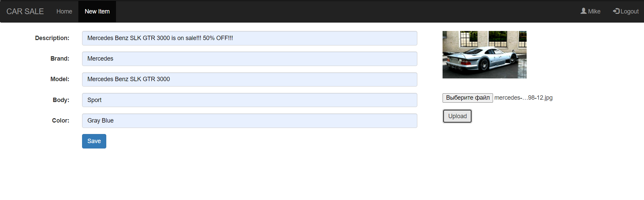Click the Color: label
644x200 pixels.
pos(61,121)
